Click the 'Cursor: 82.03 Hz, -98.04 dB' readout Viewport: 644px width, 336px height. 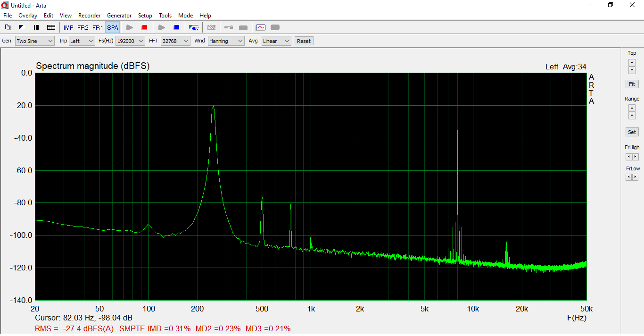click(83, 318)
